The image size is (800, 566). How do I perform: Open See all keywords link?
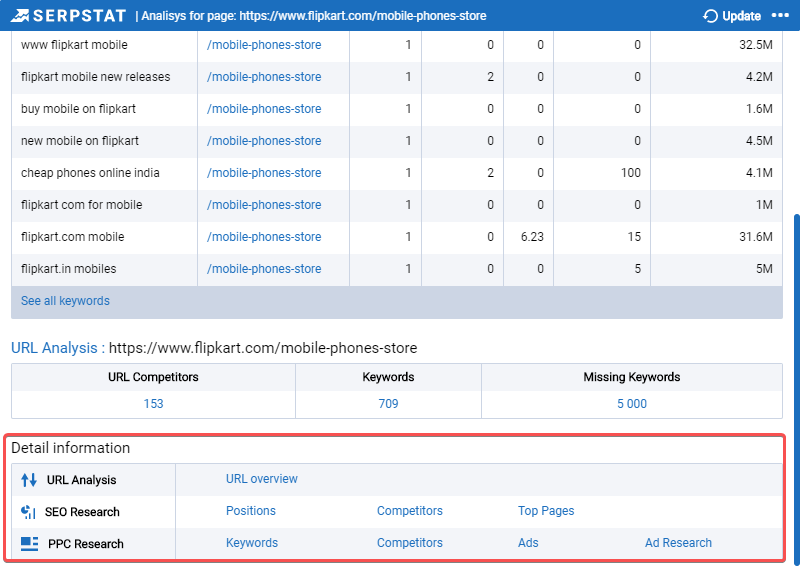tap(65, 301)
